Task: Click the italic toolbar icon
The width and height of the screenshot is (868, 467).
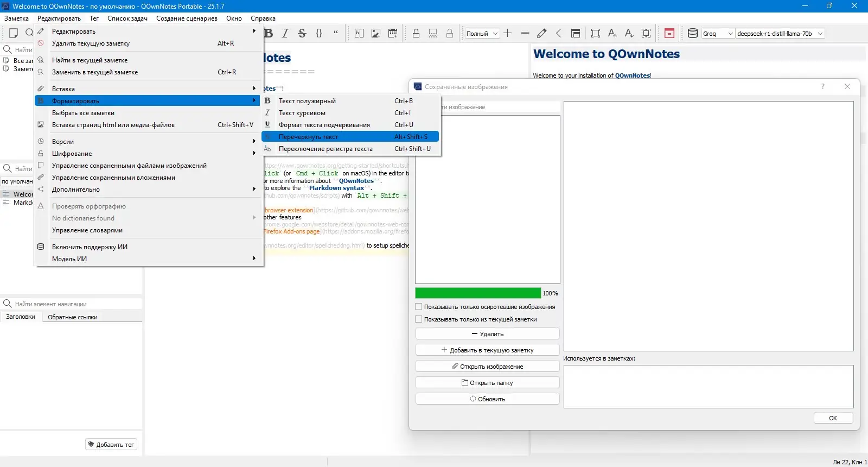Action: pyautogui.click(x=285, y=33)
